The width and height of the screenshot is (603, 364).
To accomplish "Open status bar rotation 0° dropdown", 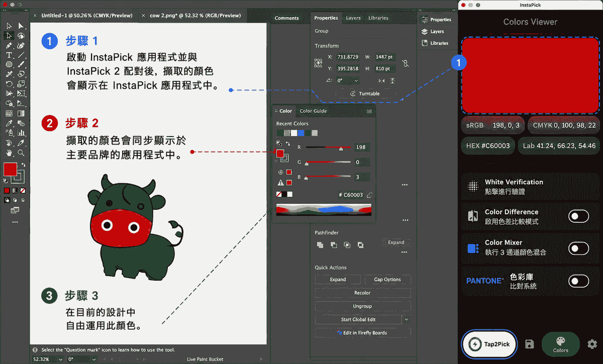I will [x=93, y=359].
